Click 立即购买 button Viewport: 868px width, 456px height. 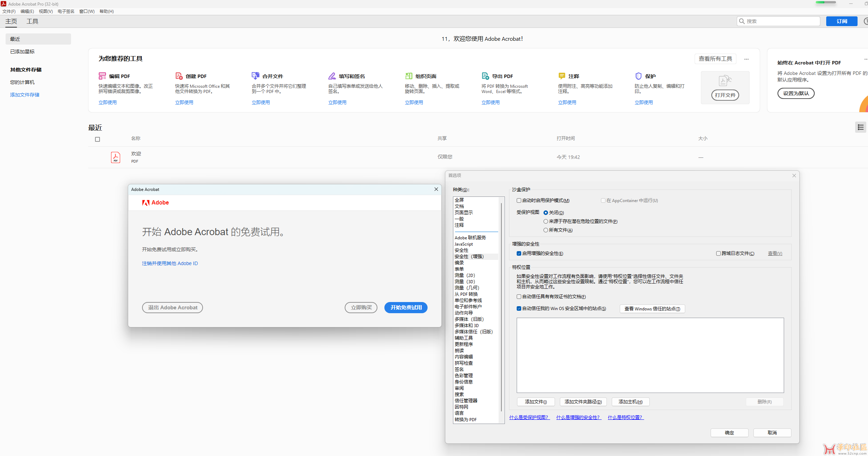(361, 308)
